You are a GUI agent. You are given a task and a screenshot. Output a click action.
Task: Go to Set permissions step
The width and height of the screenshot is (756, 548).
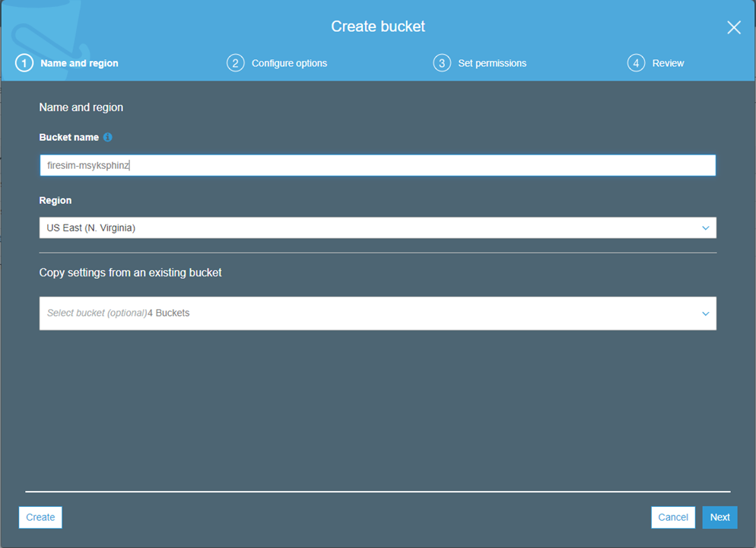[492, 63]
